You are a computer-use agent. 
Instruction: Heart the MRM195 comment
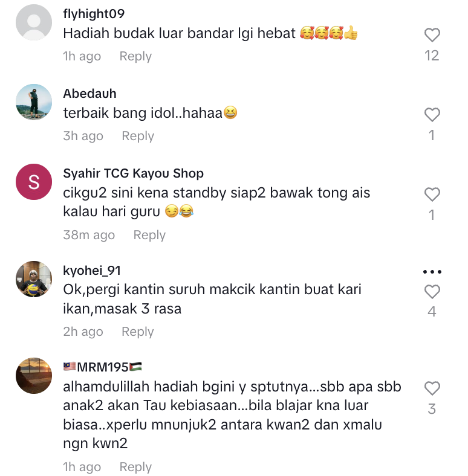(x=432, y=388)
